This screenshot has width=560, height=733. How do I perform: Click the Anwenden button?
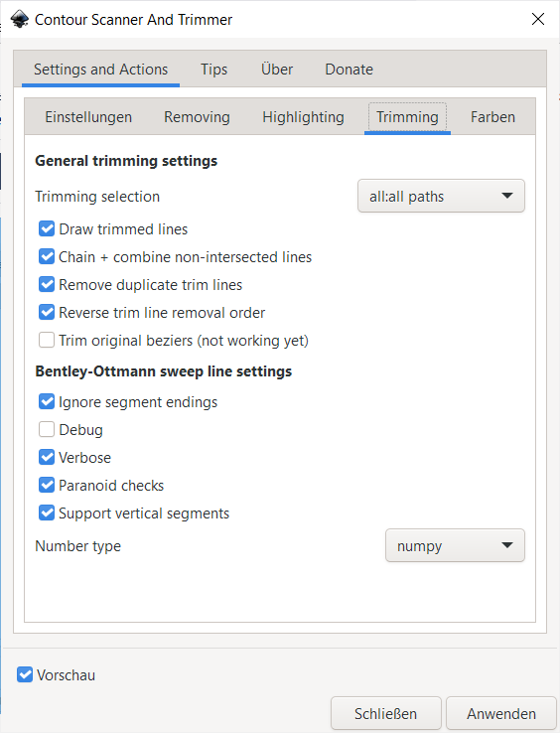click(x=501, y=713)
